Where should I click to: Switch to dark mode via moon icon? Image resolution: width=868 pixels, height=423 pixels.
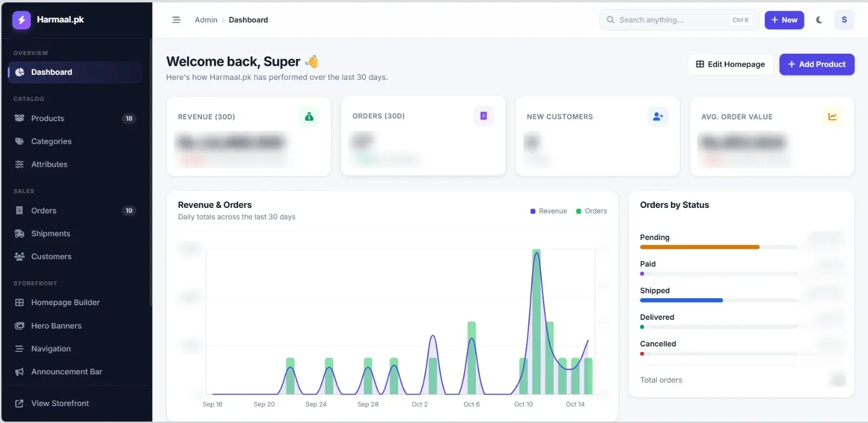pyautogui.click(x=819, y=20)
